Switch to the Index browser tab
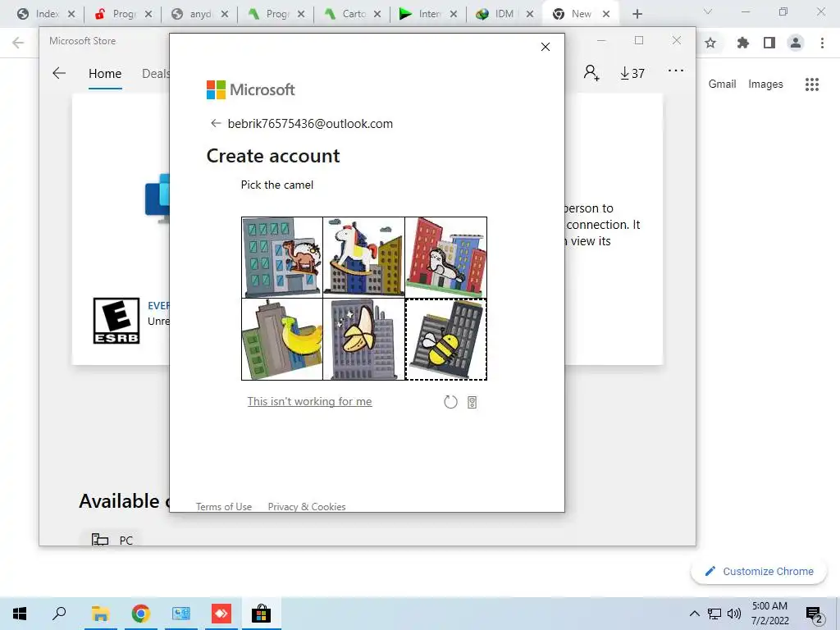 click(x=45, y=14)
